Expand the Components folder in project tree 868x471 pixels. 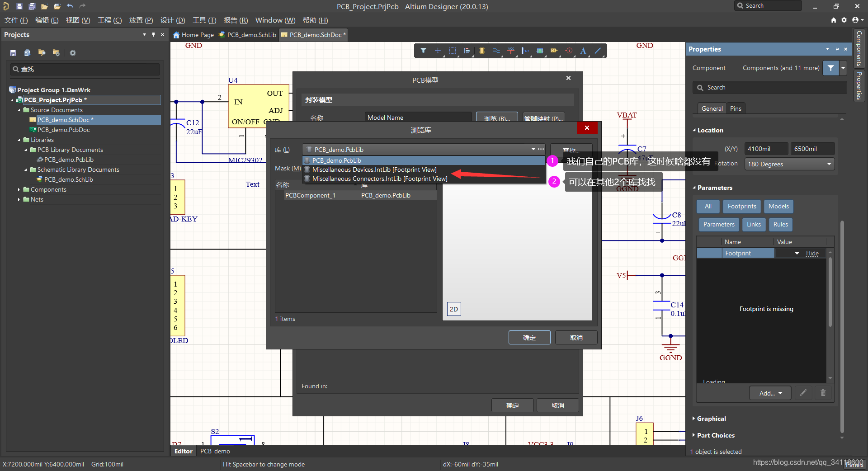pyautogui.click(x=19, y=190)
